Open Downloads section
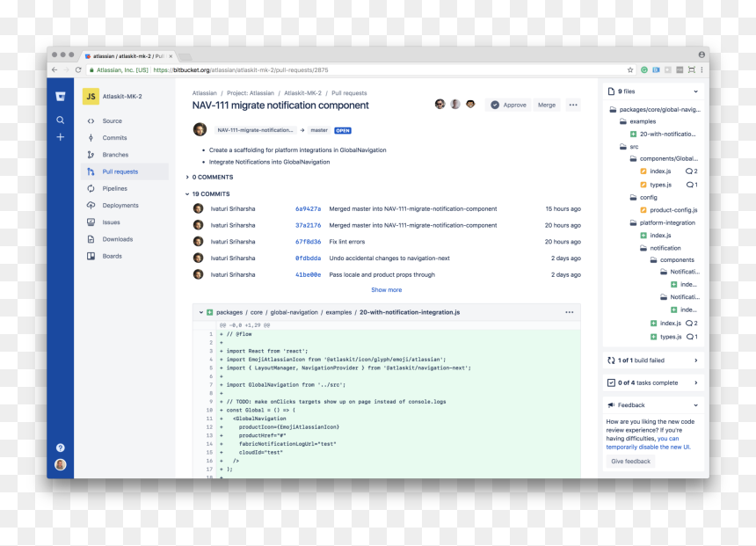The height and width of the screenshot is (546, 756). point(126,239)
